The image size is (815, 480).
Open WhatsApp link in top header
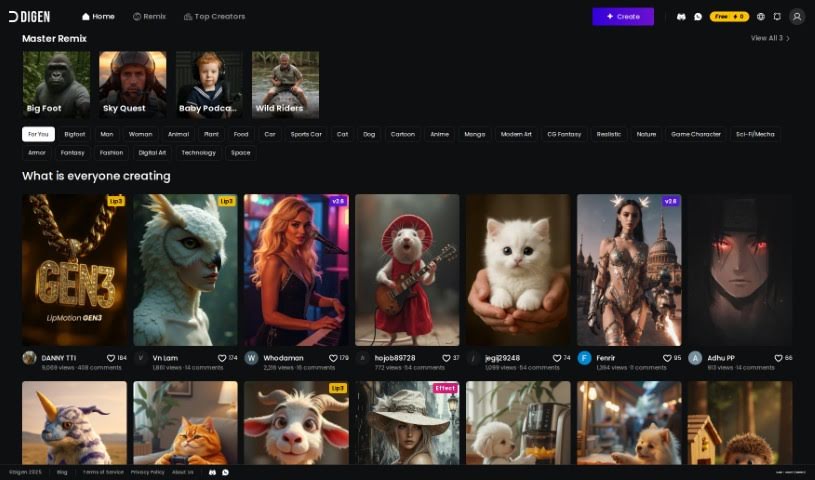point(698,17)
